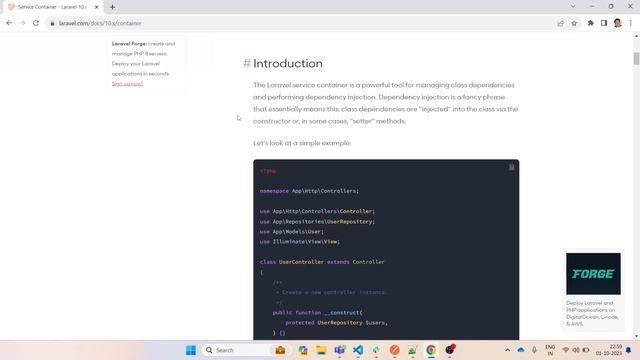Click "use App\Repositories\UserRepository;" code line

click(317, 222)
